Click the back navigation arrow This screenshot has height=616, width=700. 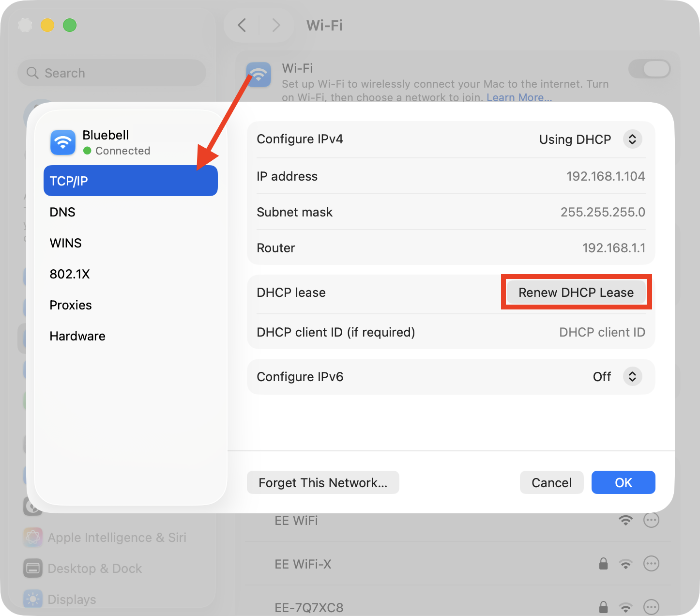[x=242, y=25]
